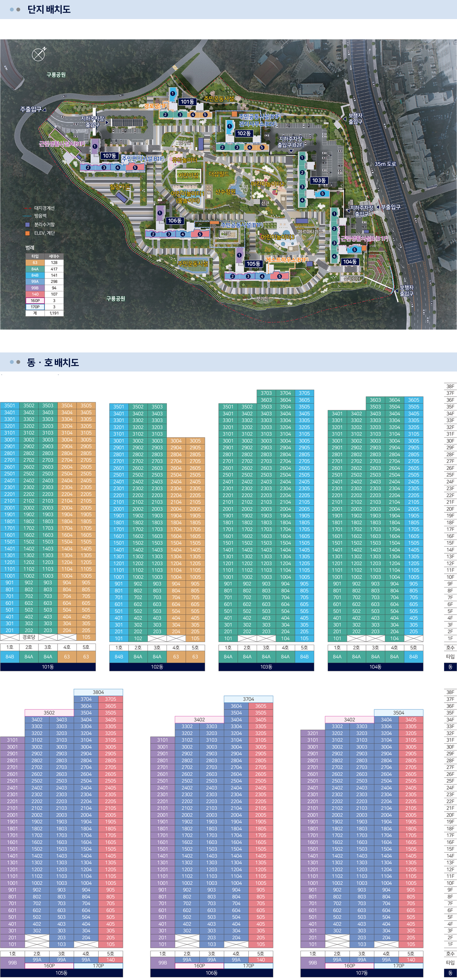Click the 104동 footer bar below its chart
Screen dimensions: 457x980
(376, 667)
